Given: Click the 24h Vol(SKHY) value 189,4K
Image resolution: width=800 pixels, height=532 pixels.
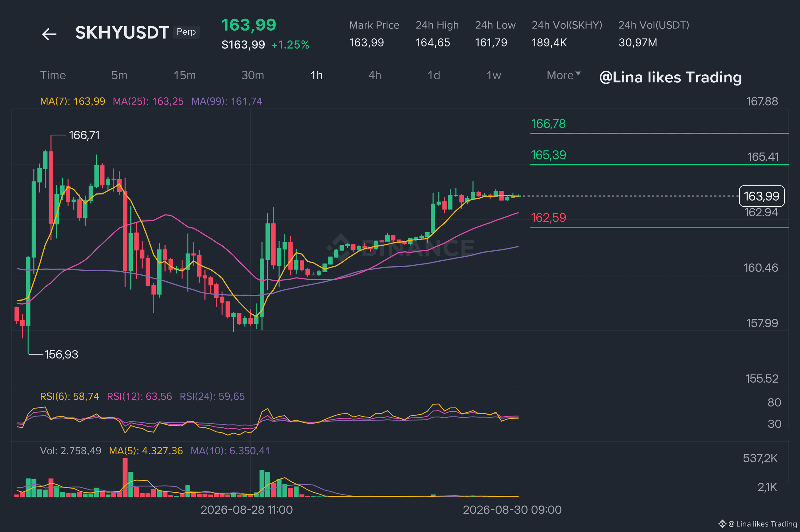Looking at the screenshot, I should [549, 43].
